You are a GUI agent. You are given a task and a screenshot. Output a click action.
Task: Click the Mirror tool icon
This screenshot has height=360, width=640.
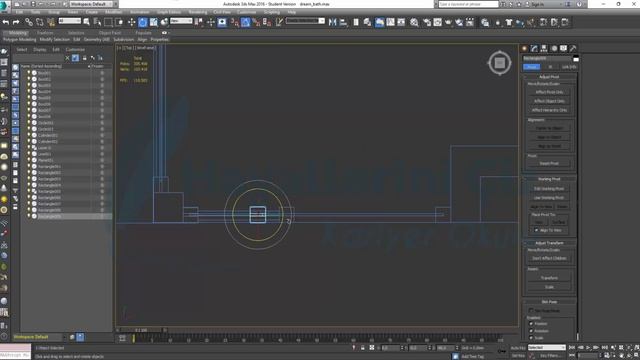[333, 22]
